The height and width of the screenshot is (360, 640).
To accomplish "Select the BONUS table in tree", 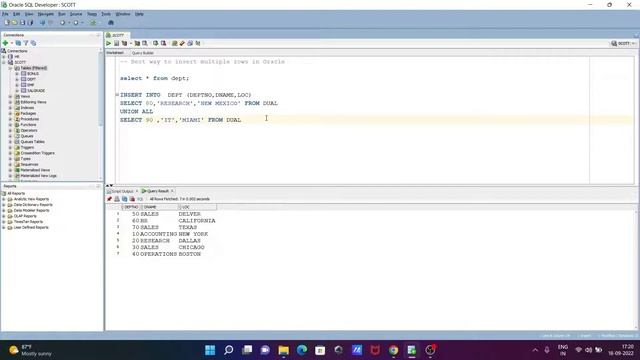I will point(33,74).
